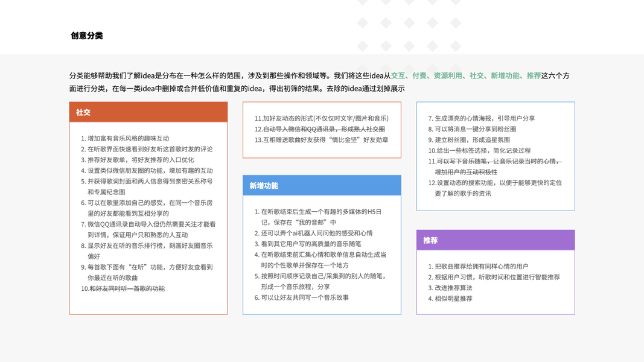Select the green text "新增功能" in the intro

505,75
